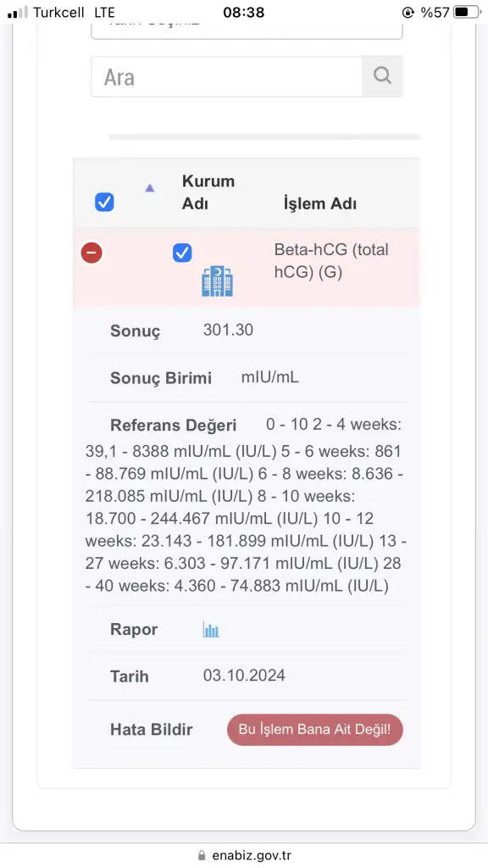Open the date selection field at top
The width and height of the screenshot is (488, 868).
tap(247, 26)
